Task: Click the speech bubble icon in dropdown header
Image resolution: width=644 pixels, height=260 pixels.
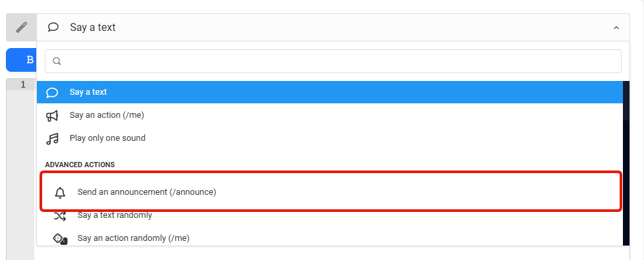Action: pos(53,27)
